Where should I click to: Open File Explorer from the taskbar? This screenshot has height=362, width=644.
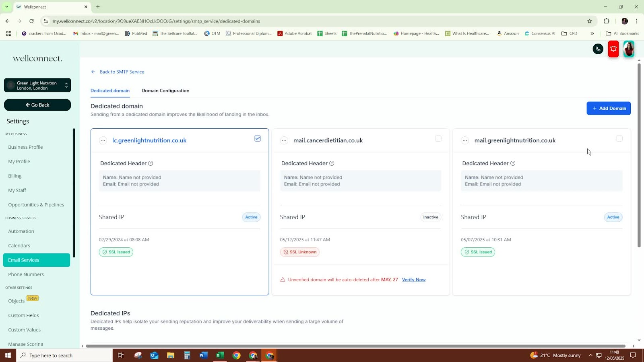pos(171,355)
